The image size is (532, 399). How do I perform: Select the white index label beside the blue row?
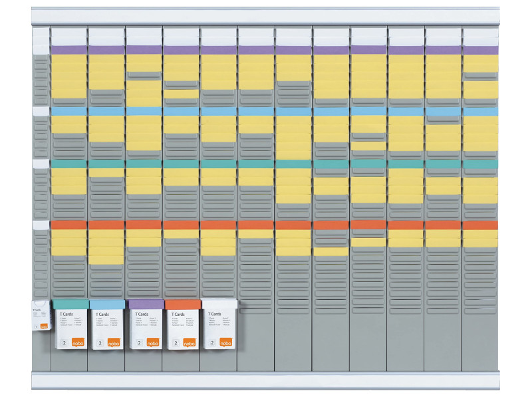point(41,112)
